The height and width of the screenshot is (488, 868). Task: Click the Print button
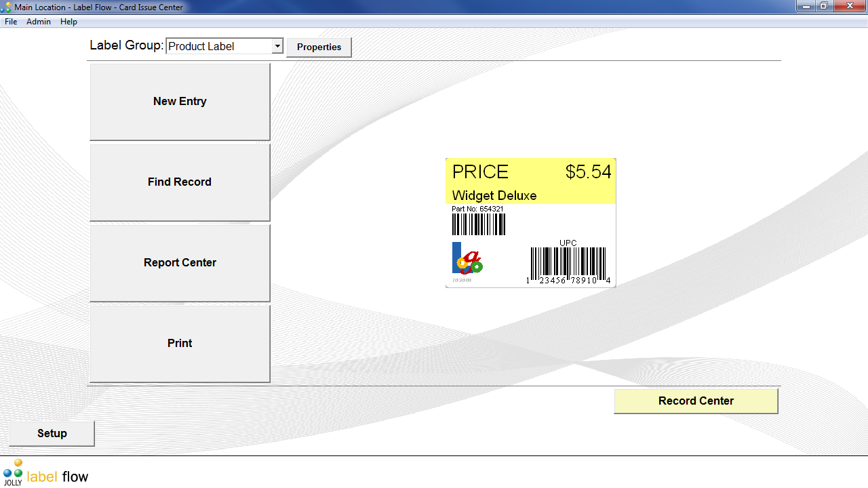(179, 343)
